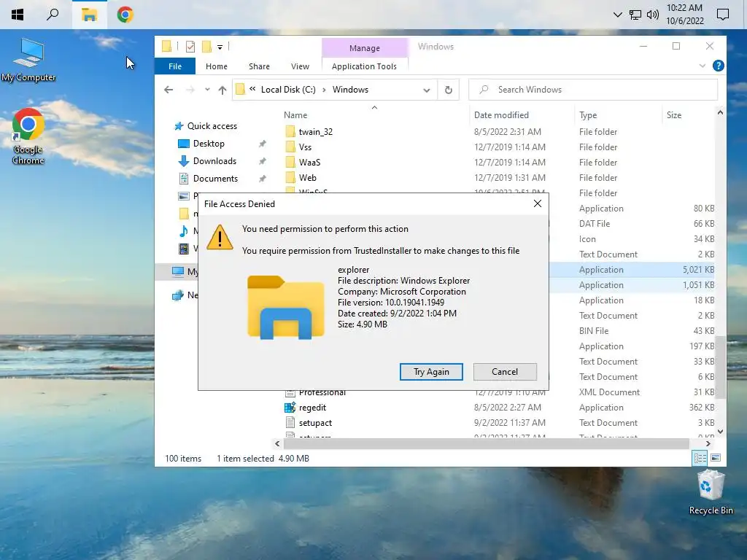Viewport: 747px width, 560px height.
Task: Open Documents in the navigation pane
Action: pos(215,179)
